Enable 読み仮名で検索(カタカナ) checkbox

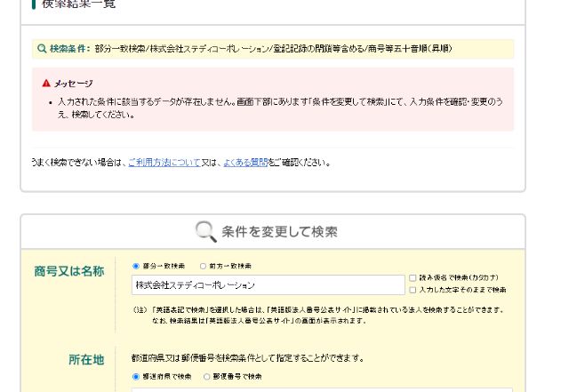click(x=413, y=278)
